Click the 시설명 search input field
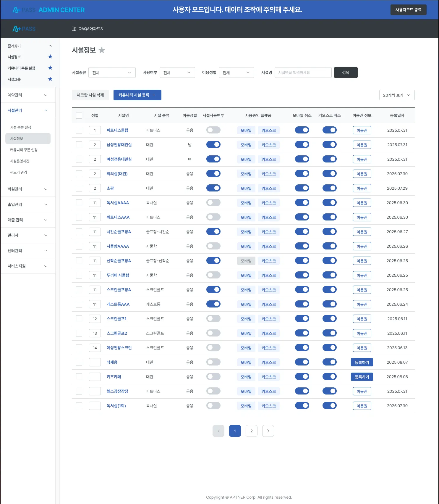Viewport: 439px width, 504px height. tap(303, 73)
